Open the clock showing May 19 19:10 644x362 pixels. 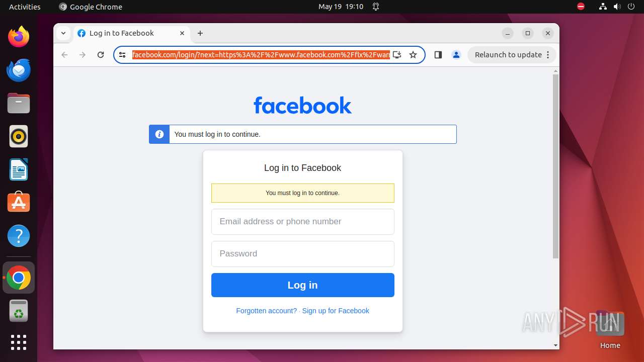coord(341,7)
